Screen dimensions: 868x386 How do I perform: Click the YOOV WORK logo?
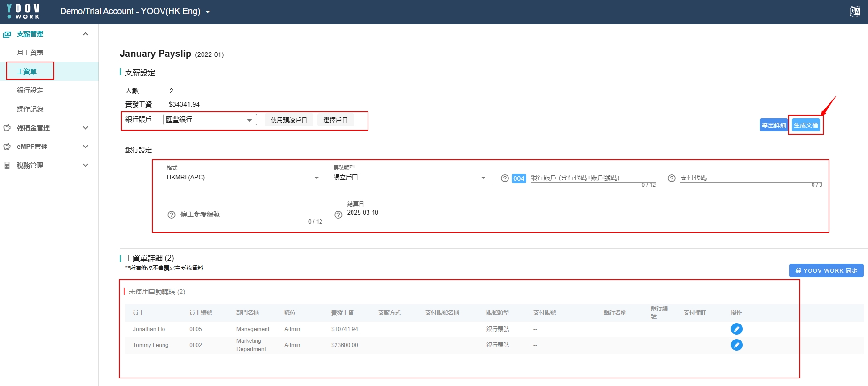[x=23, y=11]
